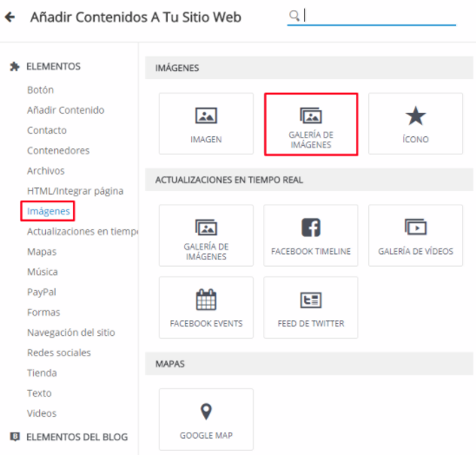Open the Imágenes category in sidebar
This screenshot has height=455, width=476.
49,211
